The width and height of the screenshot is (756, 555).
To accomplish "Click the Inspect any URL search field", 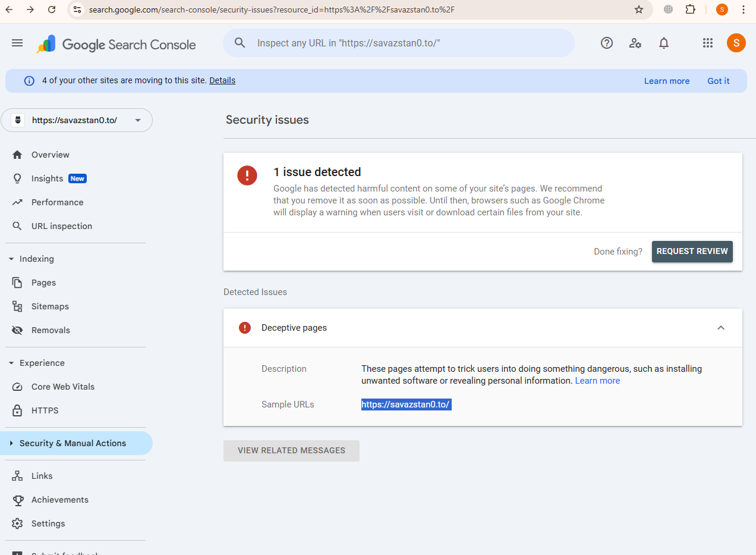I will point(398,43).
